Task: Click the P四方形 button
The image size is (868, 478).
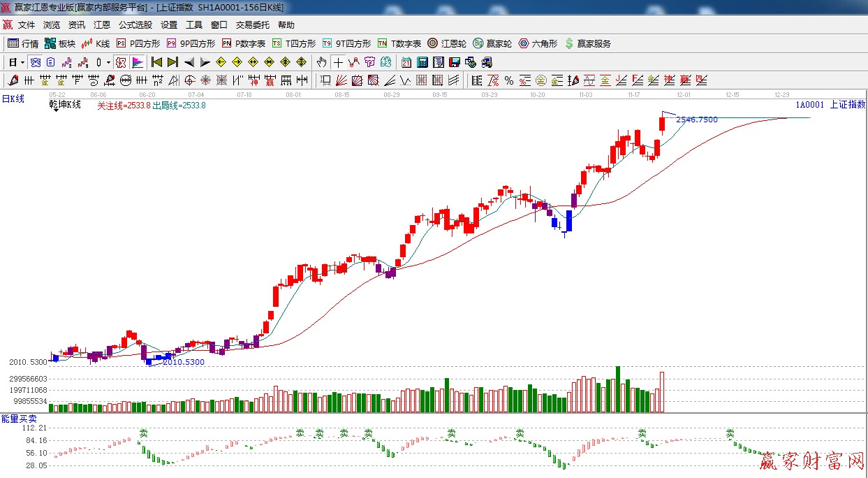Action: [x=138, y=43]
